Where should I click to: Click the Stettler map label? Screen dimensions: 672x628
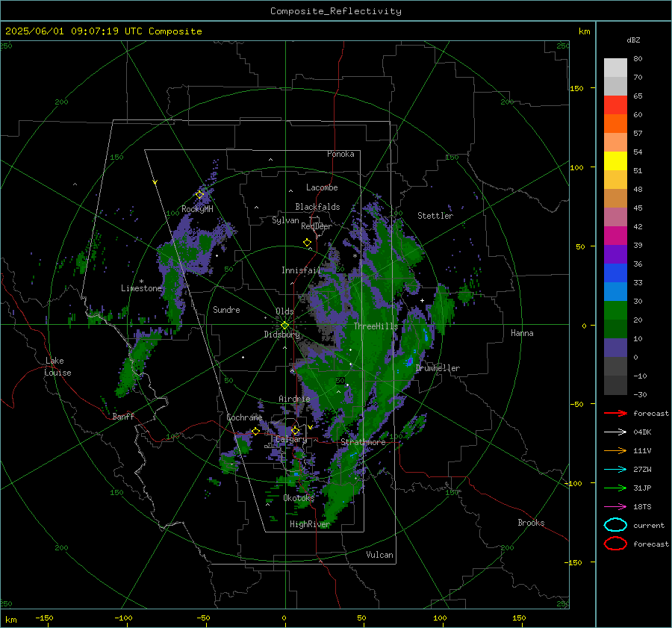[x=435, y=216]
